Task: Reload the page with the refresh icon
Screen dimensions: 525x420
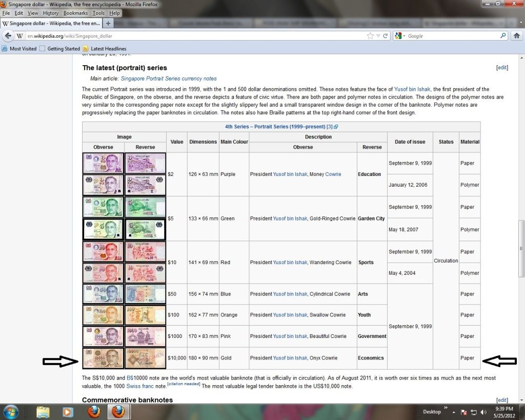Action: pyautogui.click(x=386, y=36)
